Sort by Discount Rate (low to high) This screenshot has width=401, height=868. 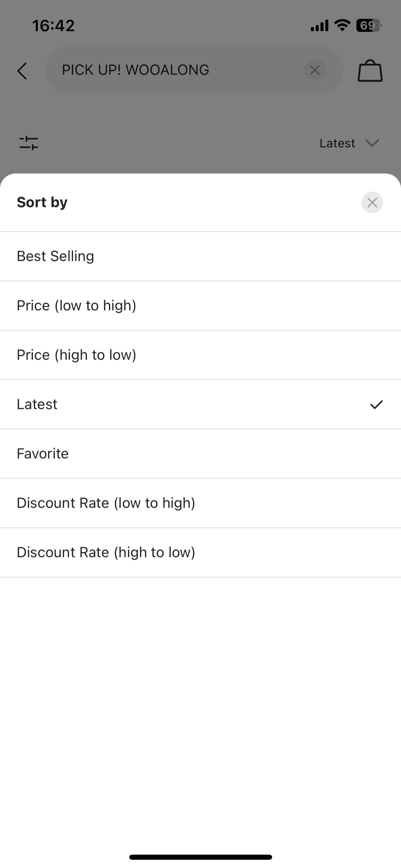click(x=200, y=503)
